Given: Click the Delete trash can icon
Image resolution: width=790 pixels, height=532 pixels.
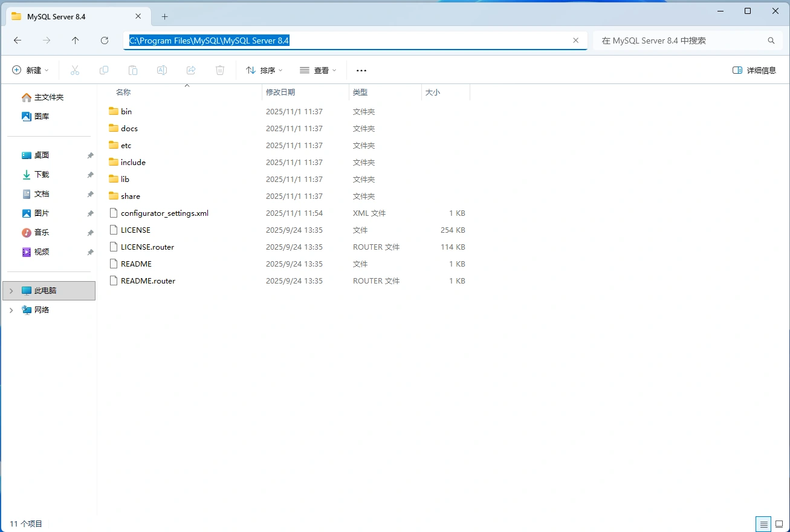Looking at the screenshot, I should point(220,71).
